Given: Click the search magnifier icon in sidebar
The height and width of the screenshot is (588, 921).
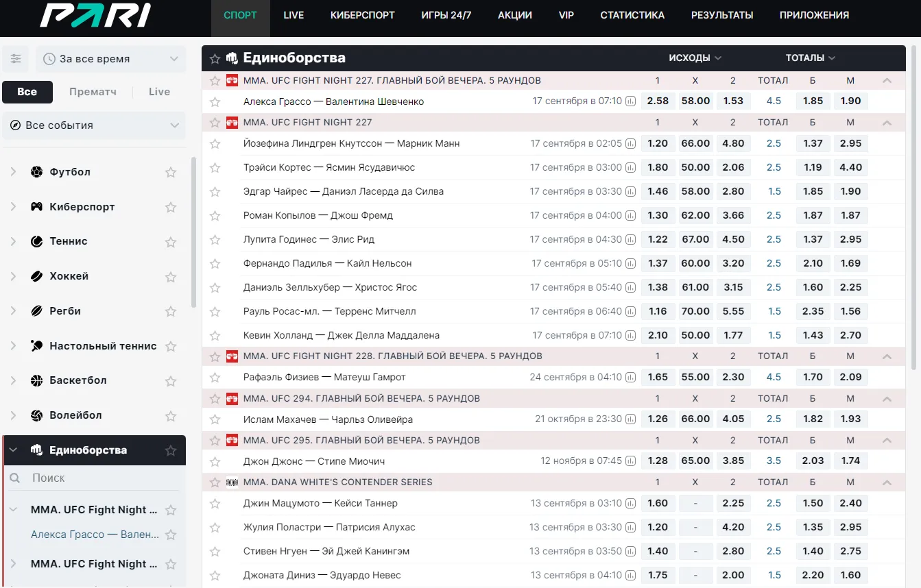Looking at the screenshot, I should pos(15,478).
